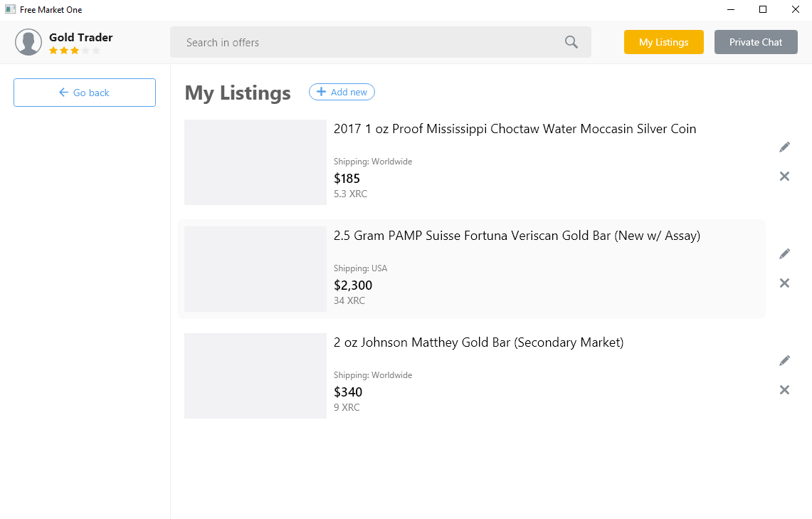Click the Gold Trader username
Image resolution: width=812 pixels, height=519 pixels.
(81, 37)
